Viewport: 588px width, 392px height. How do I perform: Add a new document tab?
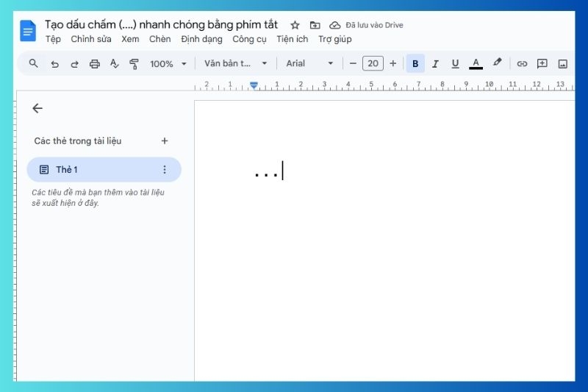(x=164, y=141)
